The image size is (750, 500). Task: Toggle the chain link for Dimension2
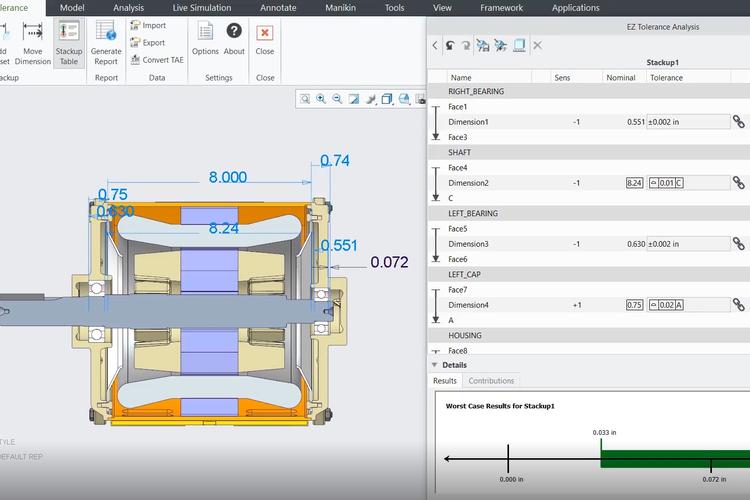tap(739, 183)
